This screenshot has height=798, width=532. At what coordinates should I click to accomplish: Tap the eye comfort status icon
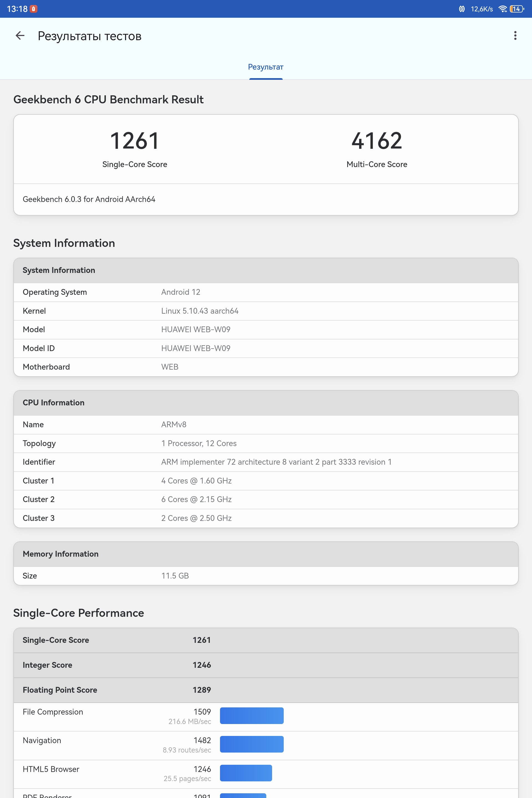coord(461,9)
